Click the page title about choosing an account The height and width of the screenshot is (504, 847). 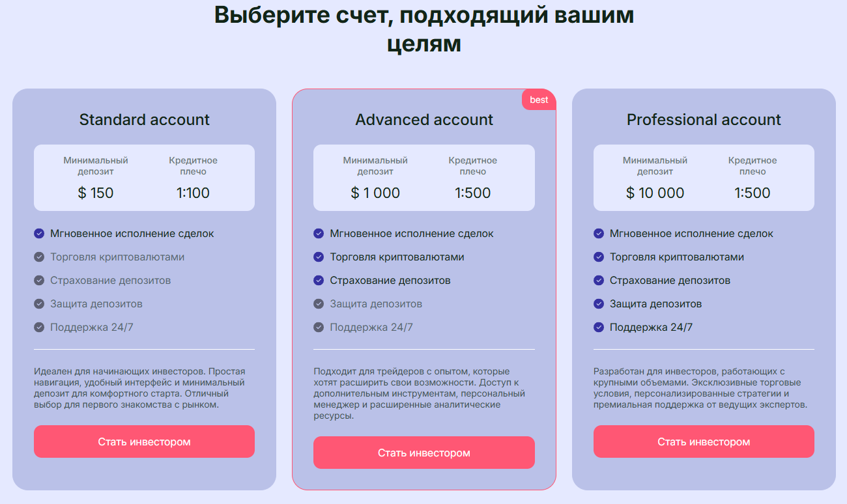pyautogui.click(x=423, y=29)
